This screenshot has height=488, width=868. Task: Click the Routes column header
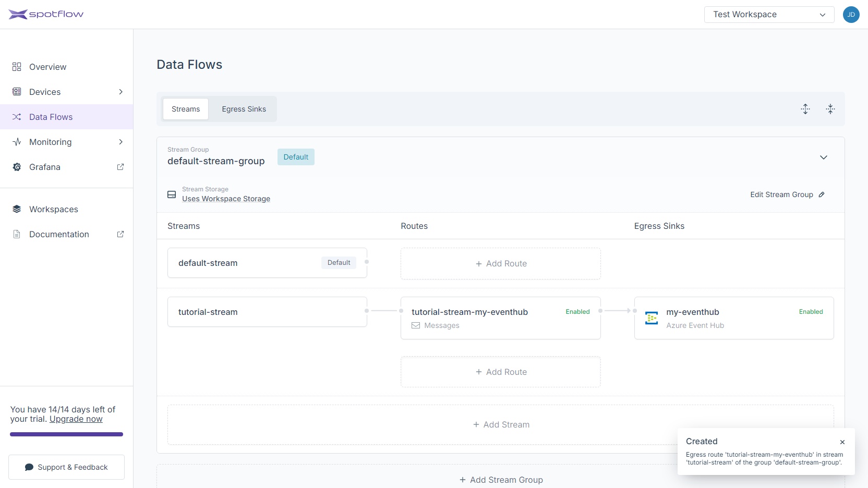click(414, 226)
